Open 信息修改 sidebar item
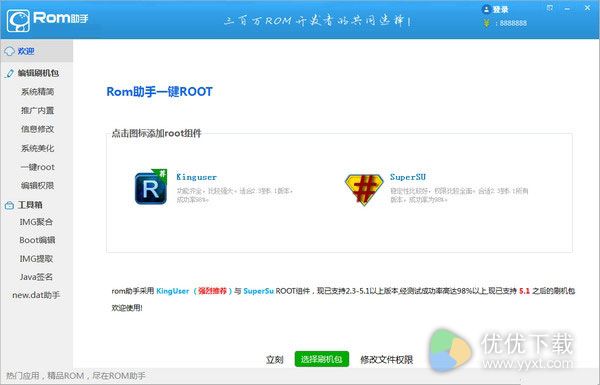Screen dimensions: 600x385 38,129
